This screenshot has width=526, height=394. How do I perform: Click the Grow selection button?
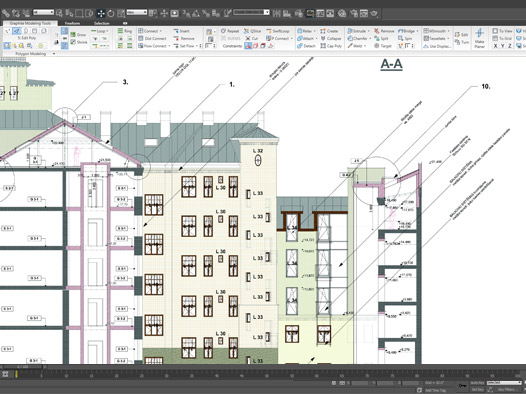click(79, 35)
